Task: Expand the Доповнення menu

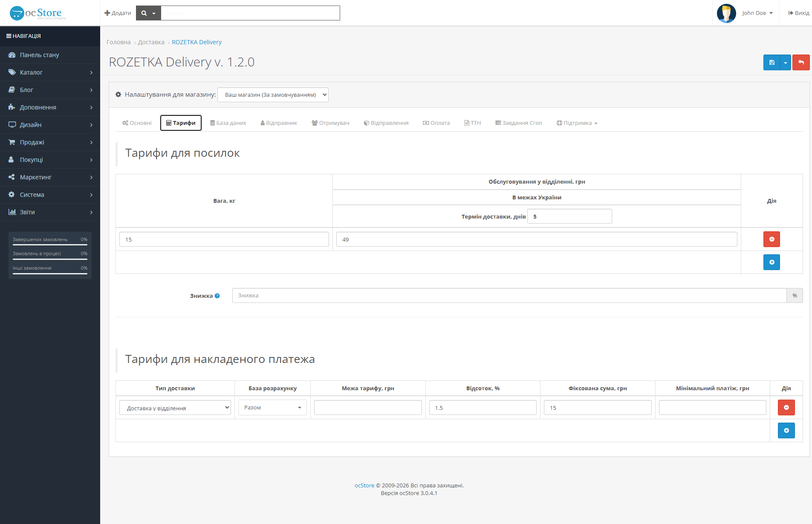Action: tap(50, 107)
